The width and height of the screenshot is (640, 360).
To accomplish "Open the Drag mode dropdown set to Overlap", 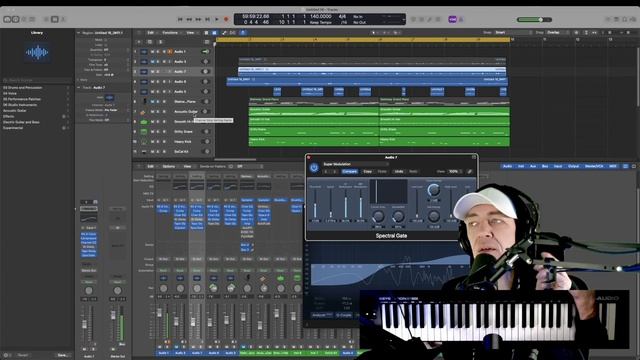I will pyautogui.click(x=558, y=33).
